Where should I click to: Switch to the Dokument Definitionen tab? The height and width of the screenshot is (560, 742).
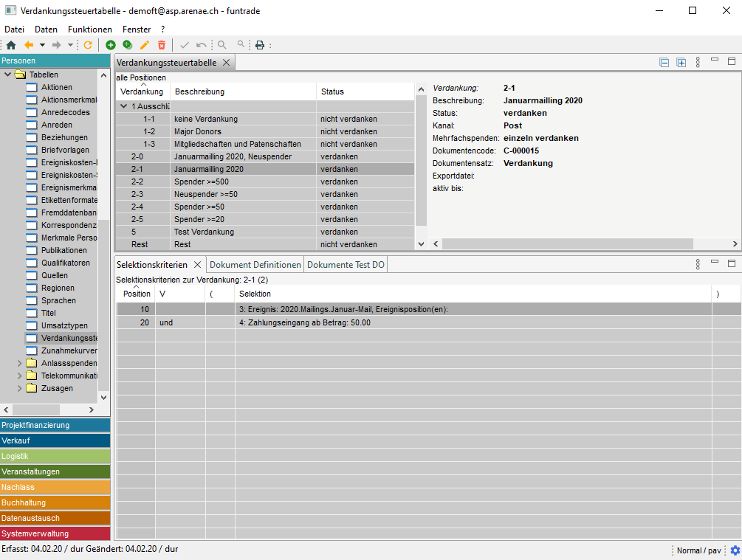point(255,265)
